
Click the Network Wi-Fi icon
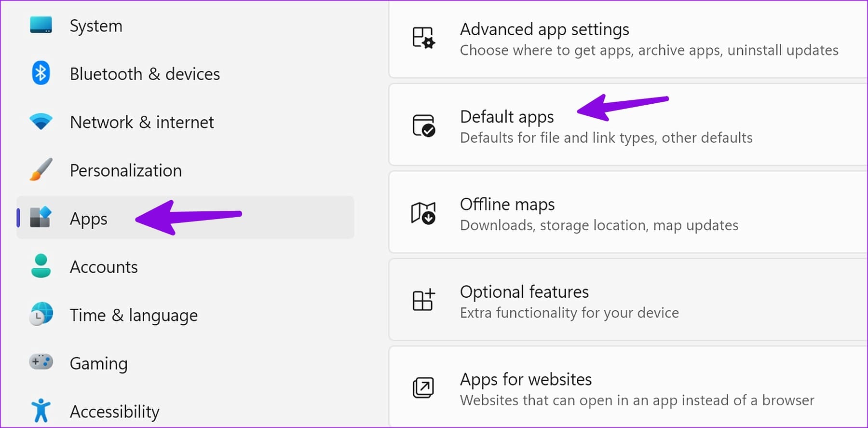click(x=41, y=122)
